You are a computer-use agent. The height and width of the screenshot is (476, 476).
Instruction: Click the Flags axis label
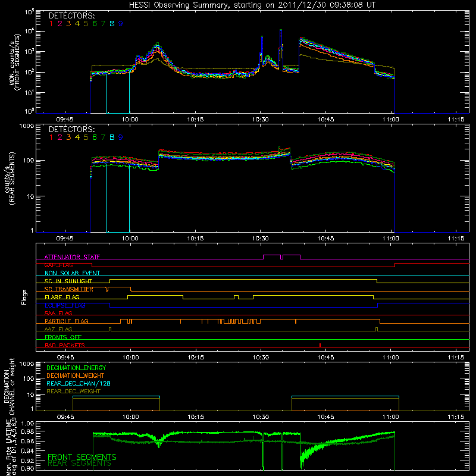tap(24, 297)
